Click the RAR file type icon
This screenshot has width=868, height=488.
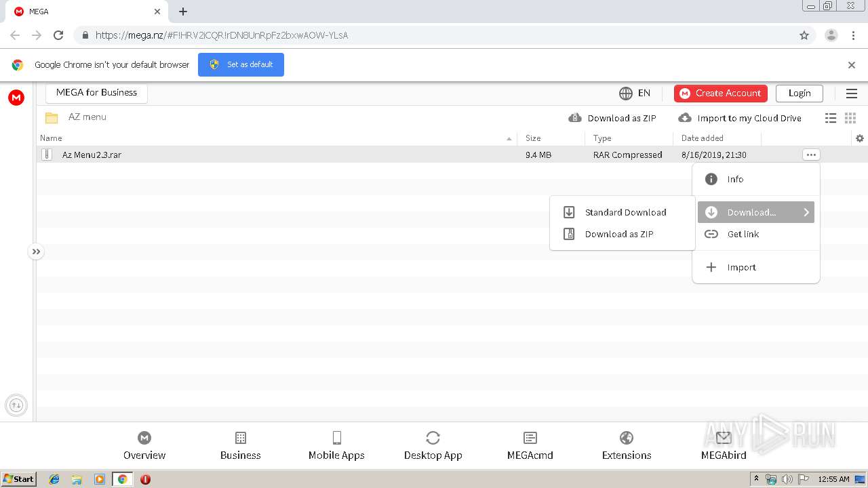pos(47,155)
